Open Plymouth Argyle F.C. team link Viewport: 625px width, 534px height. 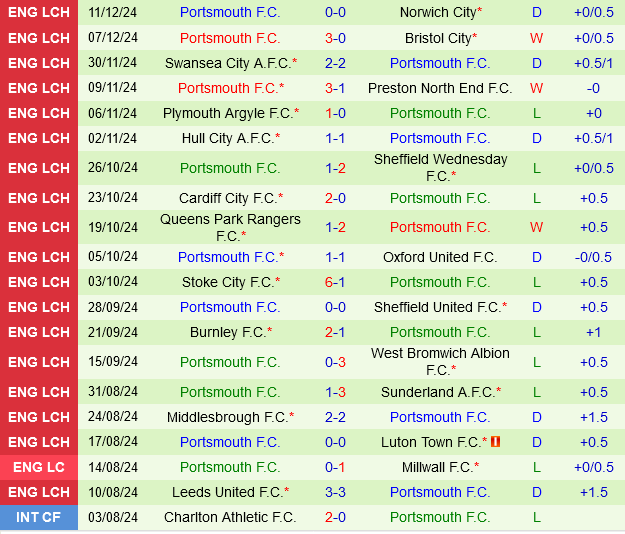(x=227, y=113)
